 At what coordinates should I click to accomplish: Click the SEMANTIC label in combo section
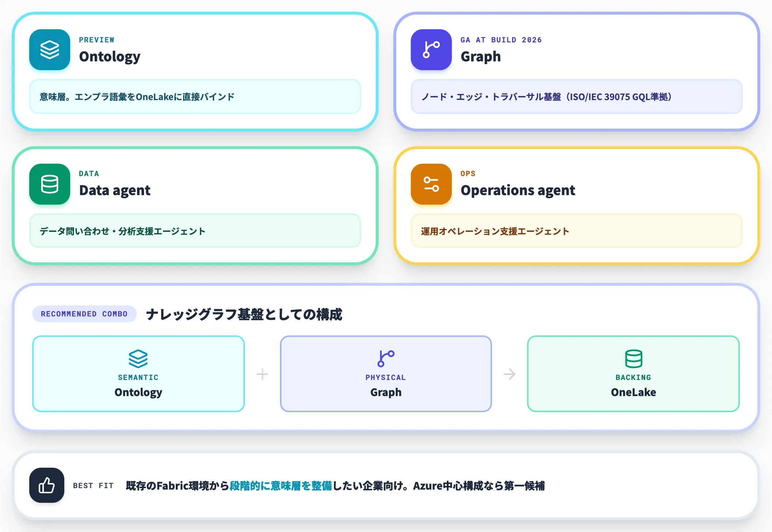pyautogui.click(x=138, y=377)
